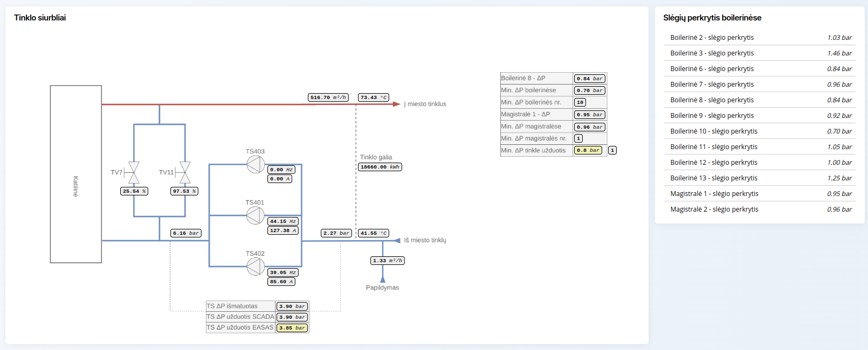Edit the TS ΔP užduotis EASAS value

[292, 328]
